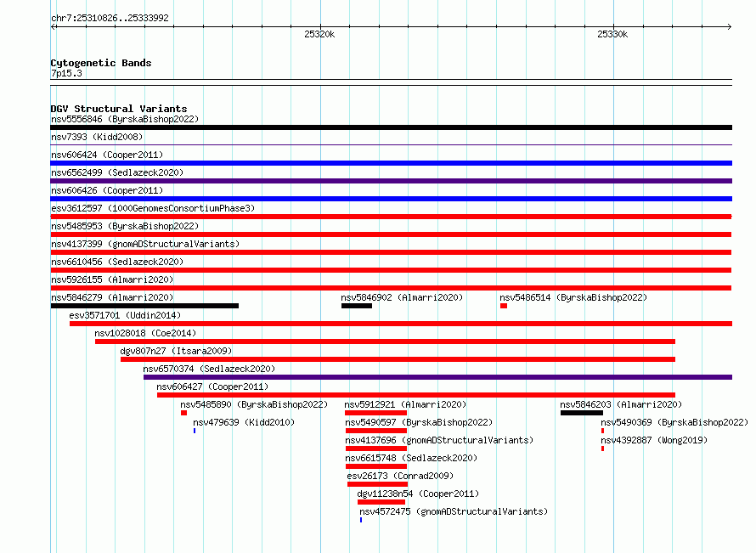Open nsv5846902 (Almarri2020) label
Image resolution: width=756 pixels, height=553 pixels.
pos(402,297)
